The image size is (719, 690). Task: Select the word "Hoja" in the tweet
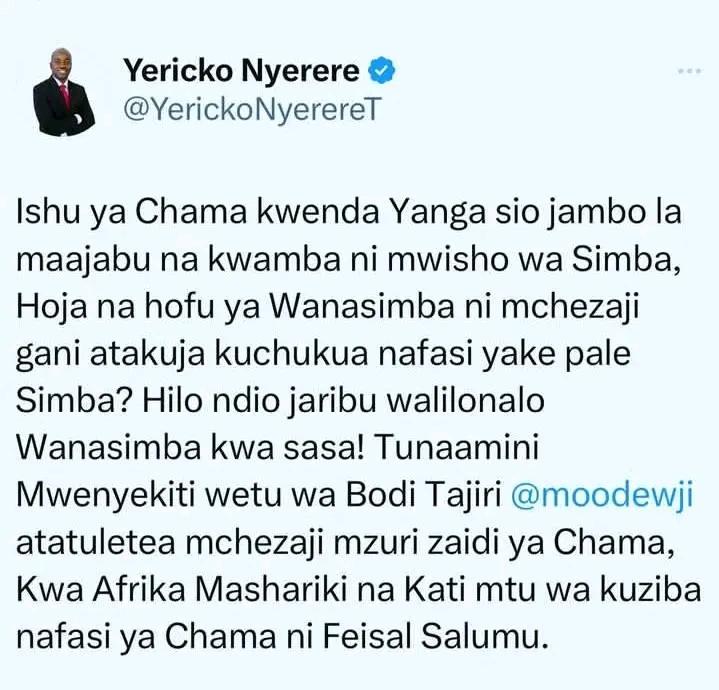pyautogui.click(x=51, y=308)
